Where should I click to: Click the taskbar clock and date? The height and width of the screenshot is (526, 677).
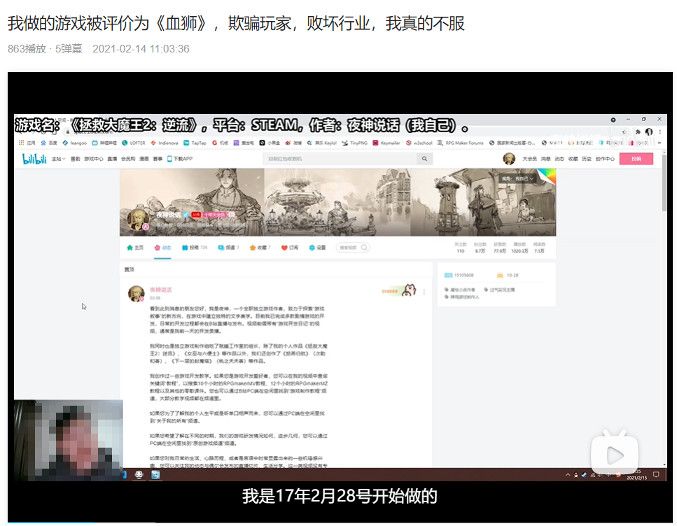[x=636, y=475]
